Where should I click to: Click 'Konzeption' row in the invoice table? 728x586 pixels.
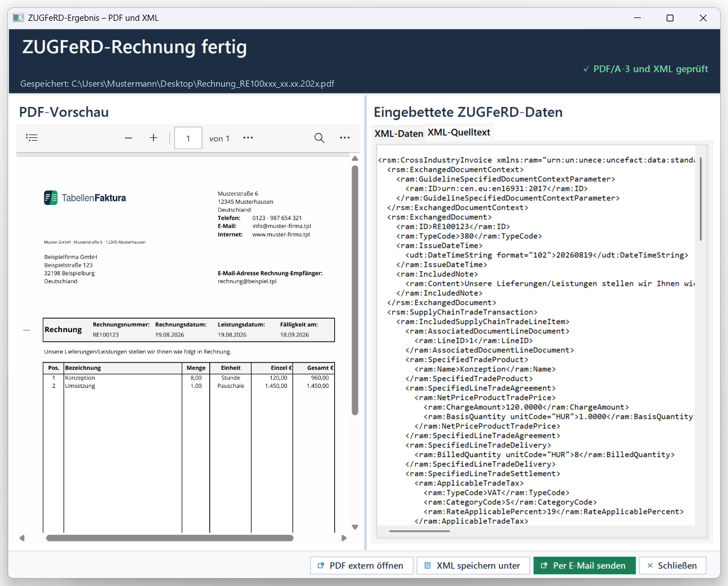(189, 378)
